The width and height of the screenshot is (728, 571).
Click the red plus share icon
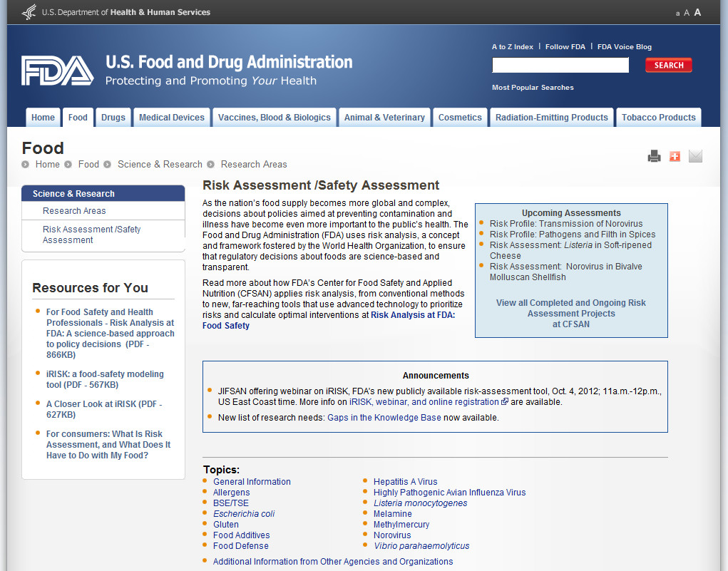pos(675,156)
